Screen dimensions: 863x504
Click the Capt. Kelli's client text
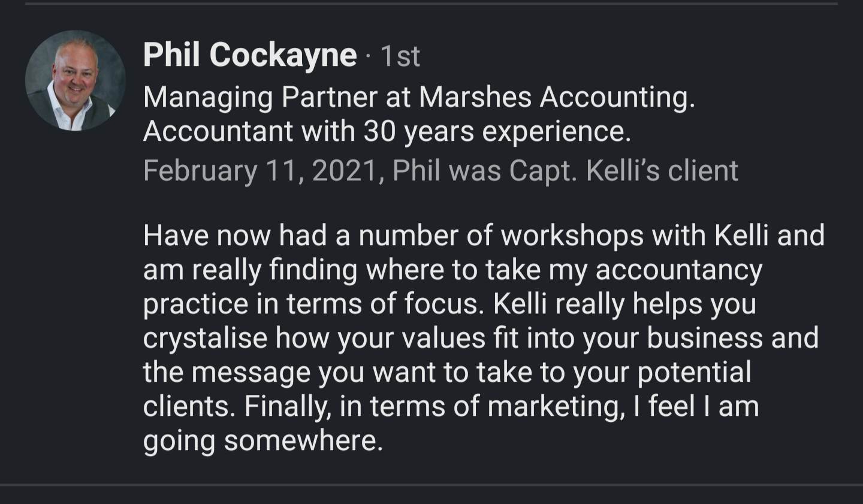coord(623,171)
